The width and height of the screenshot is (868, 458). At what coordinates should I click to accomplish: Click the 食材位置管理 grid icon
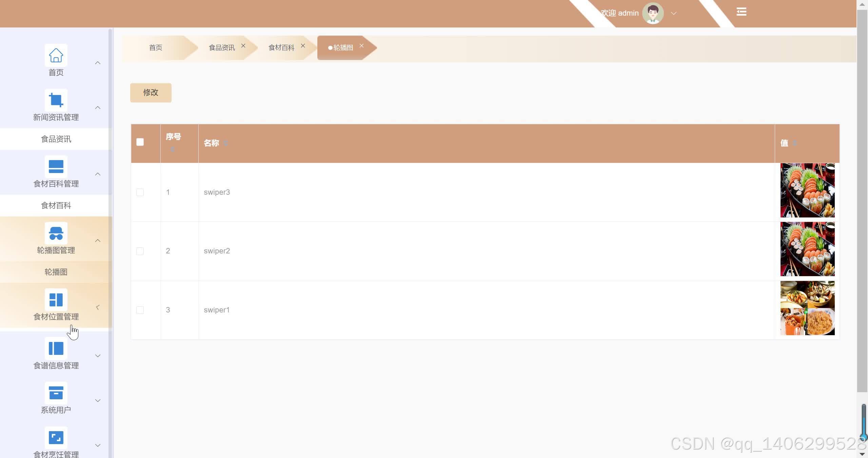click(x=56, y=300)
